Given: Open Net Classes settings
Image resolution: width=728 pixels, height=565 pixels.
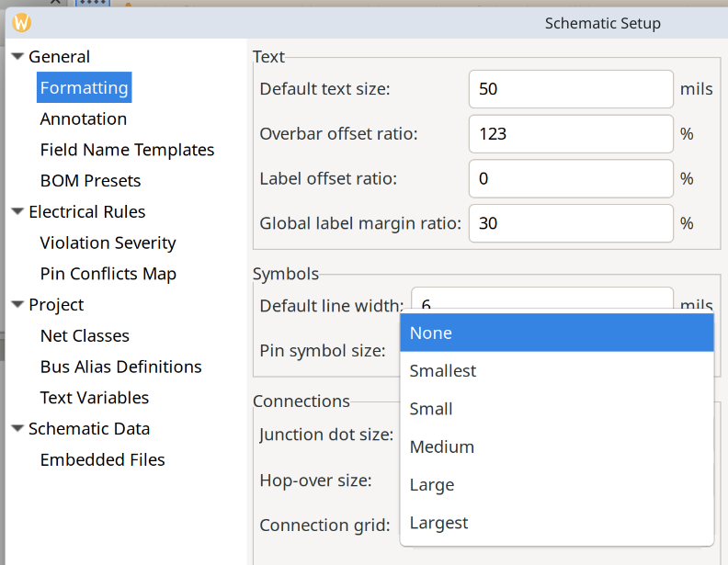Looking at the screenshot, I should [85, 336].
